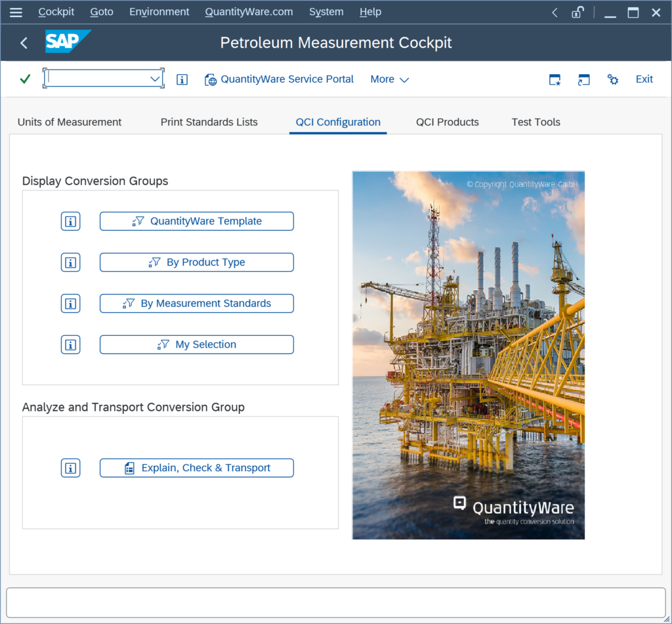Image resolution: width=672 pixels, height=624 pixels.
Task: Click the By Product Type button
Action: coord(197,262)
